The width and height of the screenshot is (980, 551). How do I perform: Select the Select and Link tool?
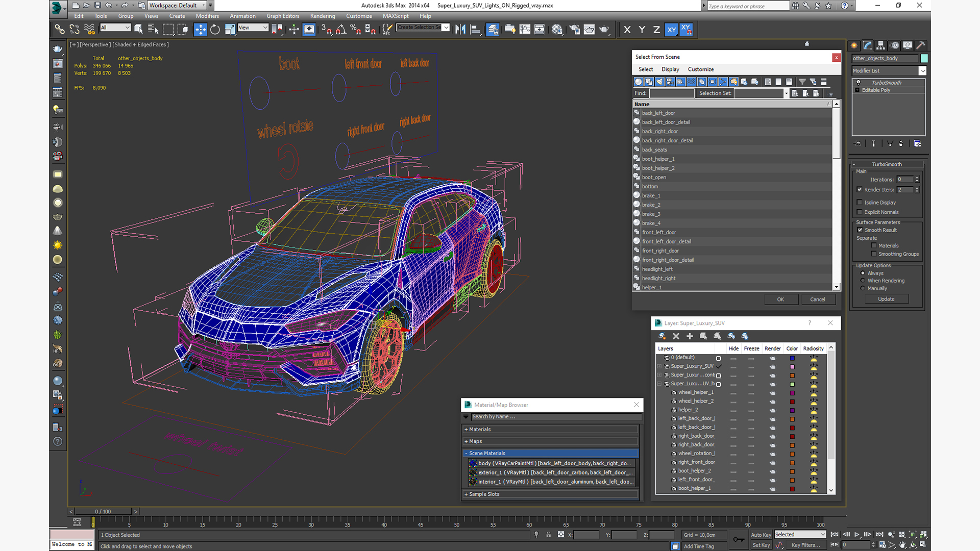pyautogui.click(x=60, y=30)
